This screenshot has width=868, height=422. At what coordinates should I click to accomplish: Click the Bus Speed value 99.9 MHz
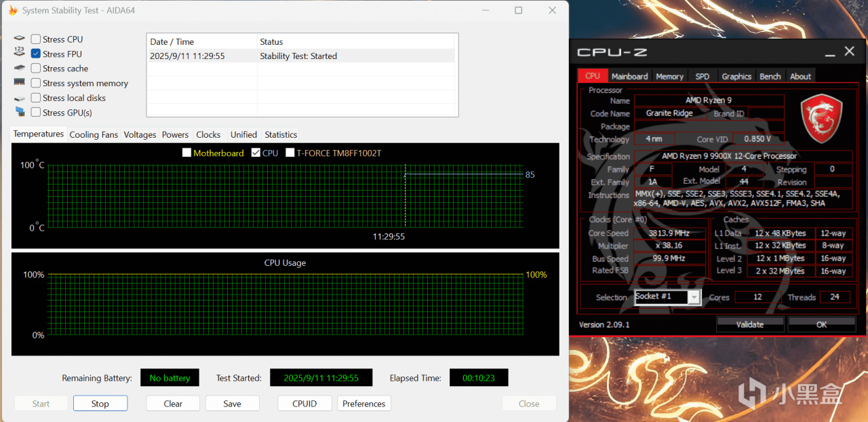670,258
